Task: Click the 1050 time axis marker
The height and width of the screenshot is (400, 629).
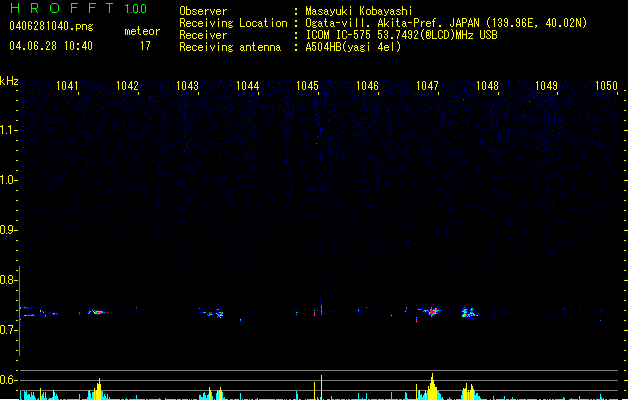Action: click(606, 86)
